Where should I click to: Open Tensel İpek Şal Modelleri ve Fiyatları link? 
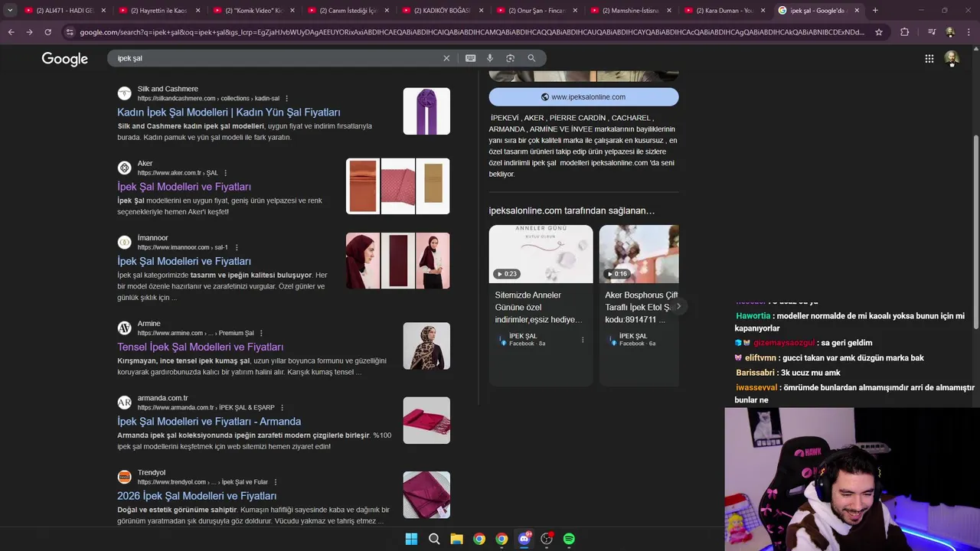(x=200, y=347)
